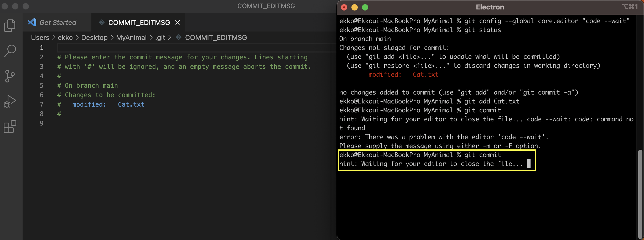The image size is (644, 240).
Task: Click the Desktop breadcrumb segment
Action: (94, 38)
